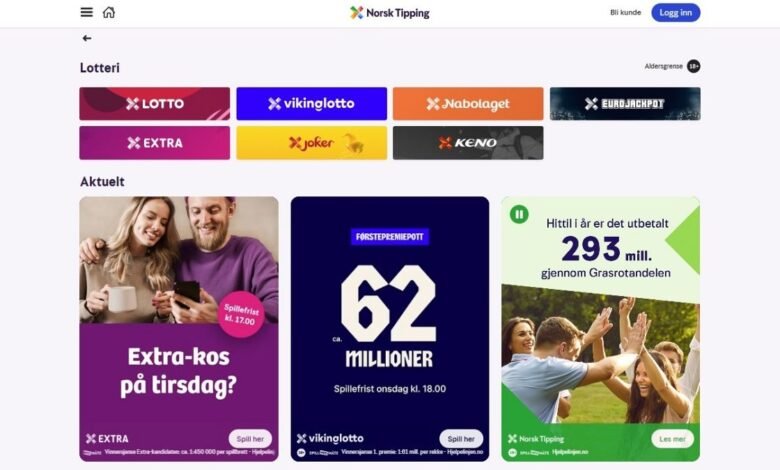Select the Extra game tile
Screen dimensions: 780x470
click(155, 143)
